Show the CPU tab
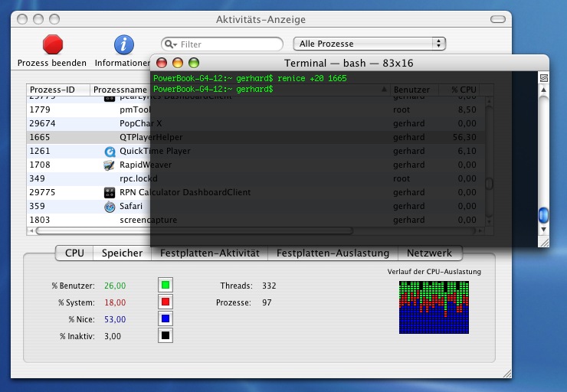Image resolution: width=567 pixels, height=392 pixels. (74, 253)
